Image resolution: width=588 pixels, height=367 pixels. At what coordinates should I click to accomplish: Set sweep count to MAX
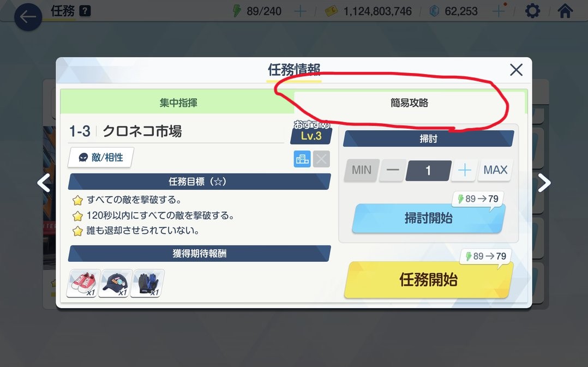coord(495,170)
